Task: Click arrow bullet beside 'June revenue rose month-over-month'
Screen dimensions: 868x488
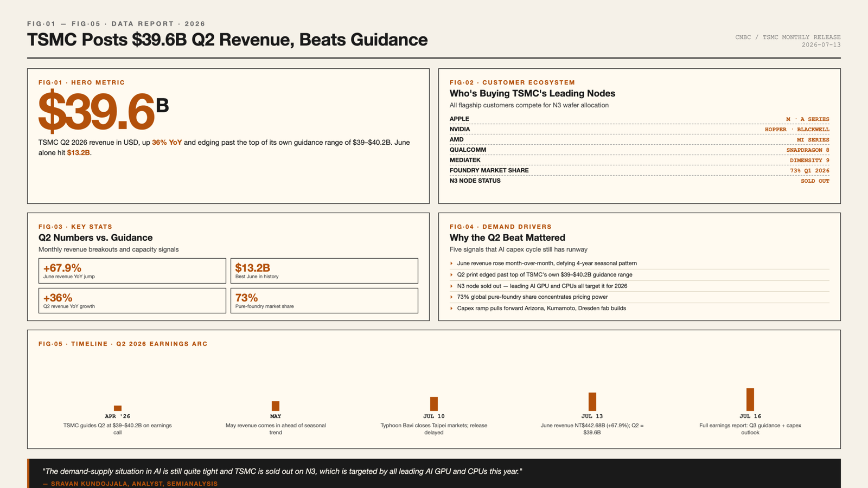Action: 451,264
